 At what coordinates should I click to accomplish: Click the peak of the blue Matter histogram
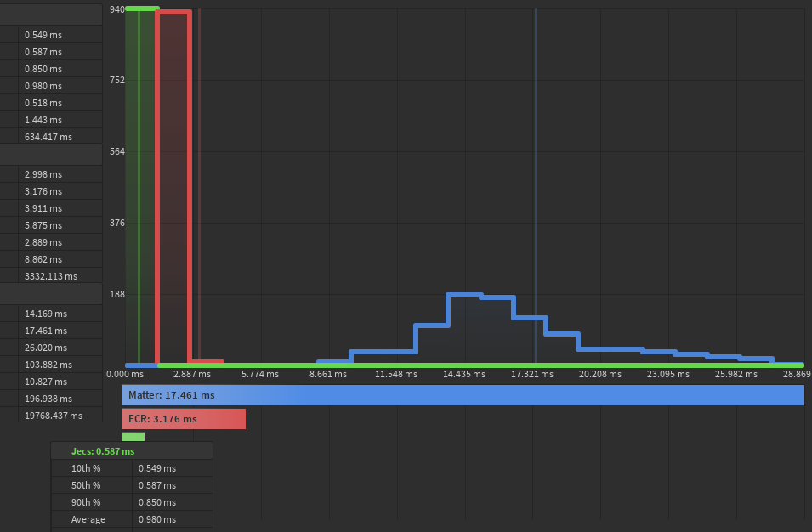click(x=465, y=295)
